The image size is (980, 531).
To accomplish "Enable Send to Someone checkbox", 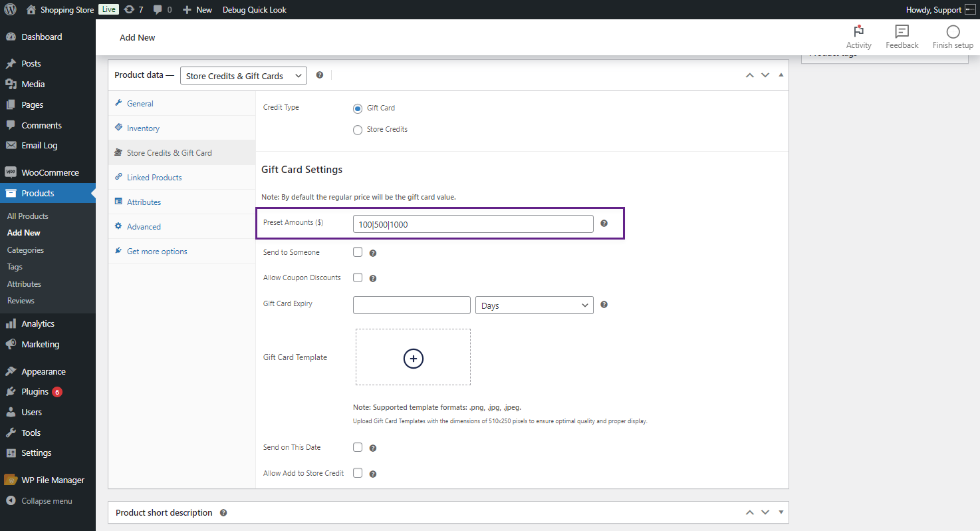I will (x=358, y=252).
